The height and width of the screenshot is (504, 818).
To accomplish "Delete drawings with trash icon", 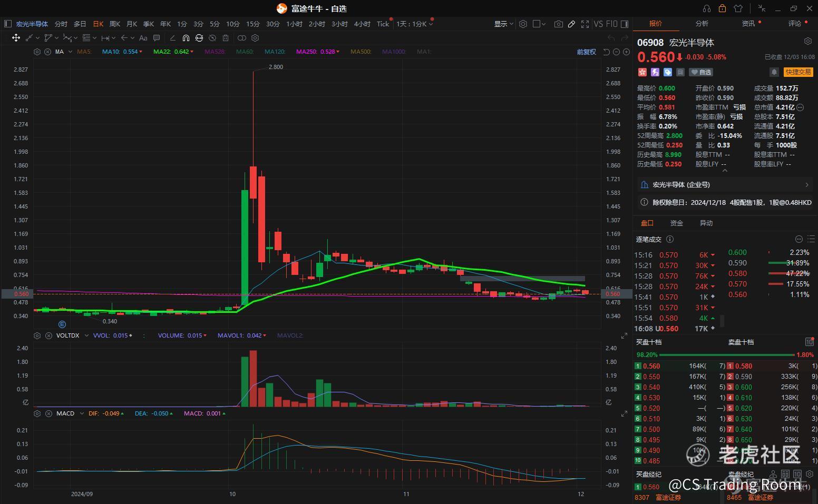I will pos(226,38).
